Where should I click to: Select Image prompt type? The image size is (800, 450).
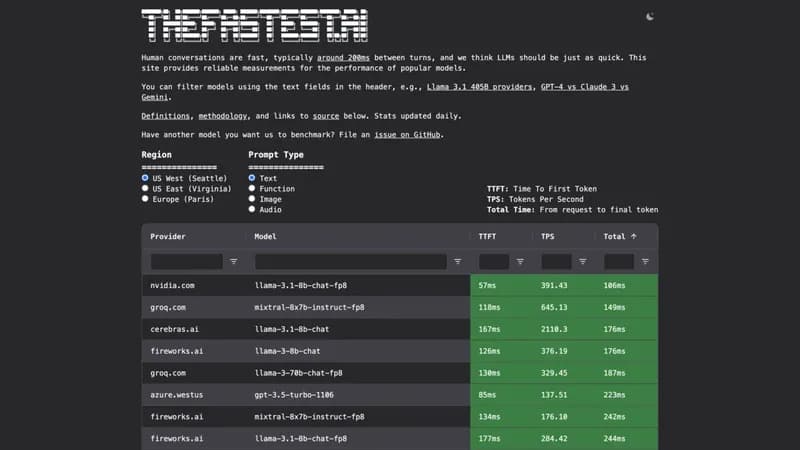[252, 199]
